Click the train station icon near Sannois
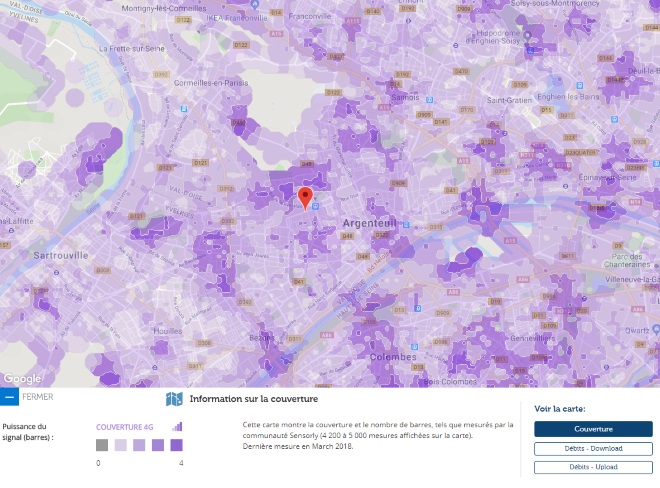Screen dimensions: 660x488 429,100
